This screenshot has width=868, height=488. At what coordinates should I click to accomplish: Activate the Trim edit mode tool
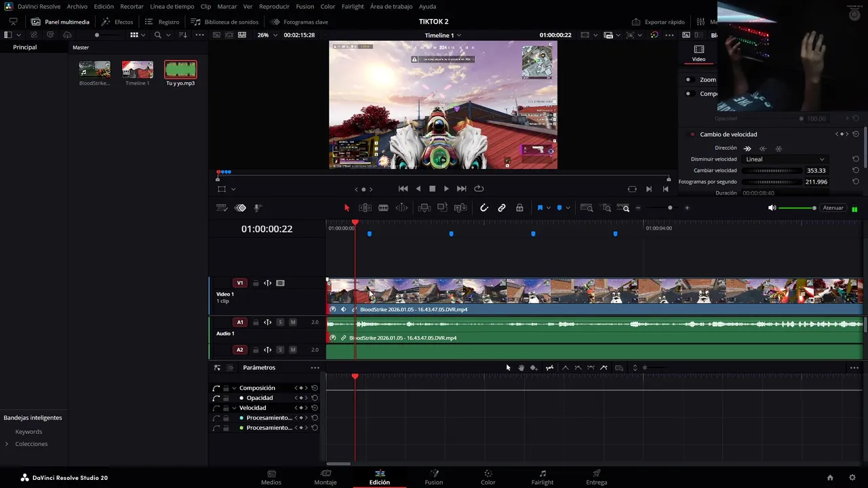(365, 208)
